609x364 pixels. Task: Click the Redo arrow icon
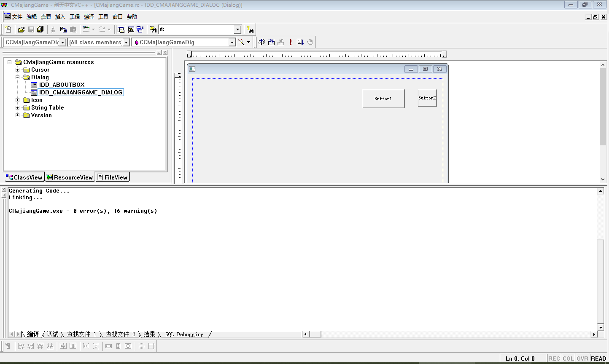point(102,29)
